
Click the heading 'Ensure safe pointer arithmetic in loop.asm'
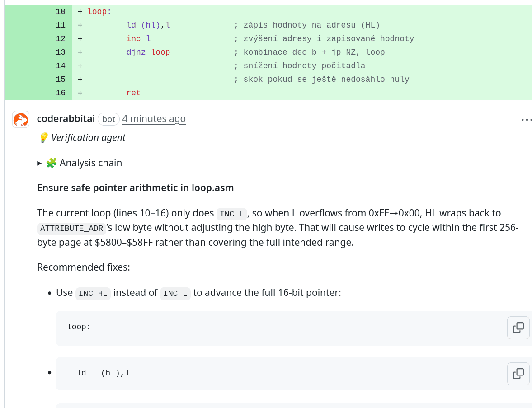(135, 188)
